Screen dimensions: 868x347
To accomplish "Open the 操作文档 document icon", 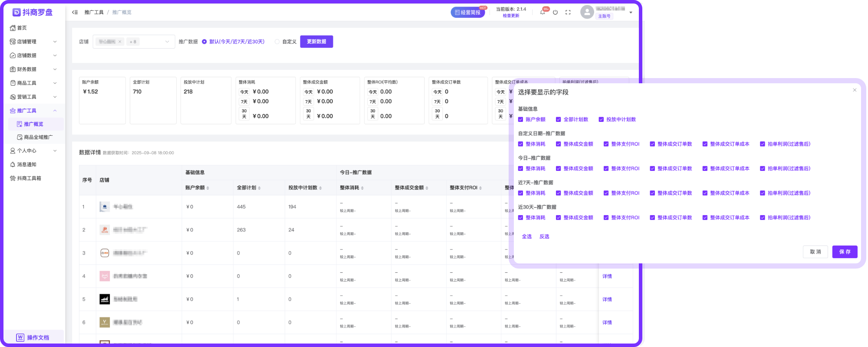I will click(x=20, y=337).
